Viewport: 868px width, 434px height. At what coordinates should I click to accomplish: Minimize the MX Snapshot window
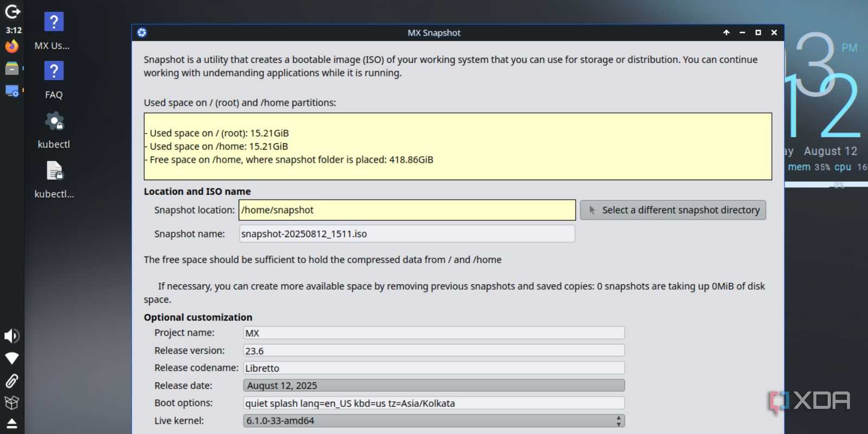(x=742, y=33)
